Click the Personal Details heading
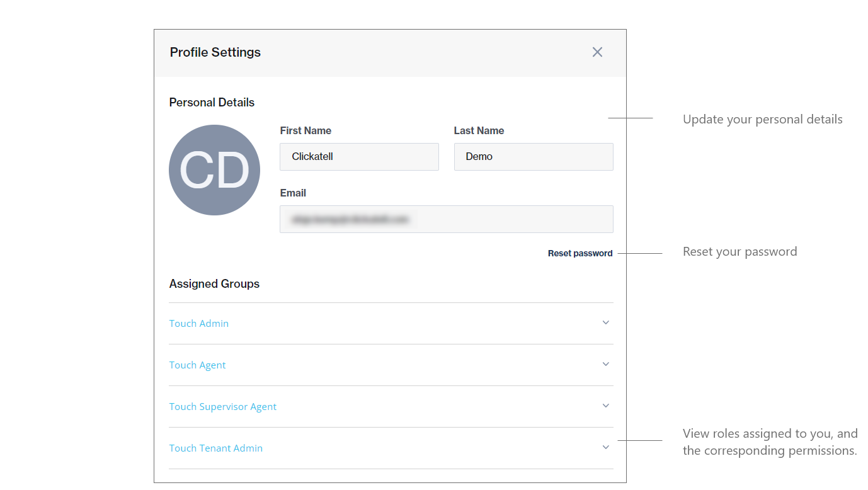Screen dimensions: 868x490 coord(212,103)
